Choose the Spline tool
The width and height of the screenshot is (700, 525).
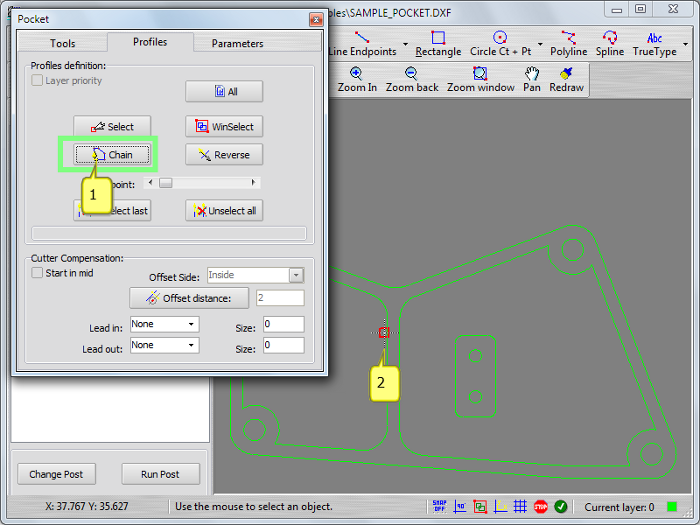[609, 44]
